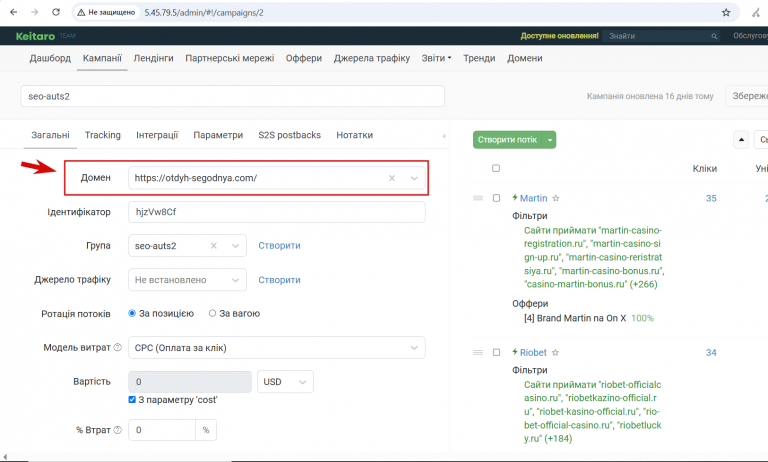Screen dimensions: 768x462
Task: Switch to the Інтеграції tab
Action: pos(157,135)
